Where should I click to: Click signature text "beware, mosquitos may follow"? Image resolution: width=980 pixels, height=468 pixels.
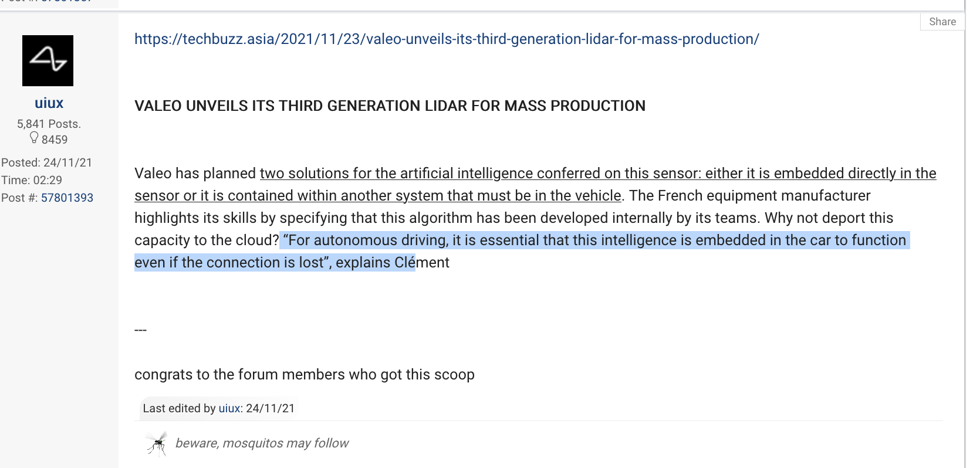click(x=262, y=443)
